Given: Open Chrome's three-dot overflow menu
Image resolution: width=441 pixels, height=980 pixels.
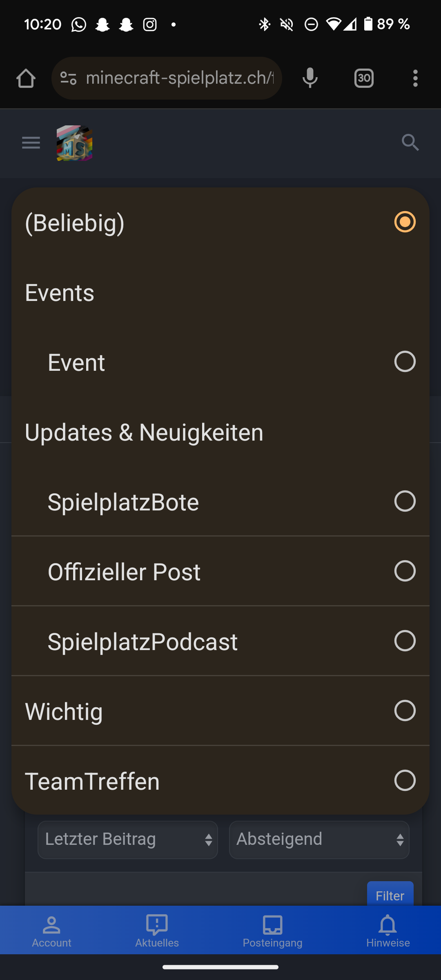Looking at the screenshot, I should [415, 78].
